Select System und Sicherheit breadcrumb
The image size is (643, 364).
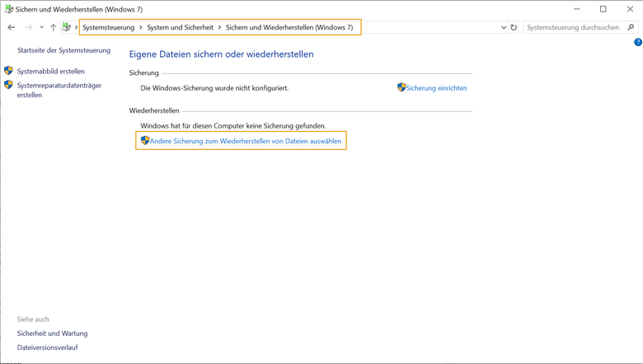click(x=181, y=27)
